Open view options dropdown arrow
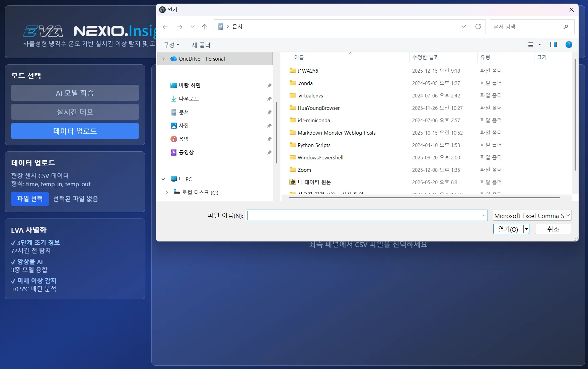This screenshot has width=588, height=369. click(x=539, y=45)
